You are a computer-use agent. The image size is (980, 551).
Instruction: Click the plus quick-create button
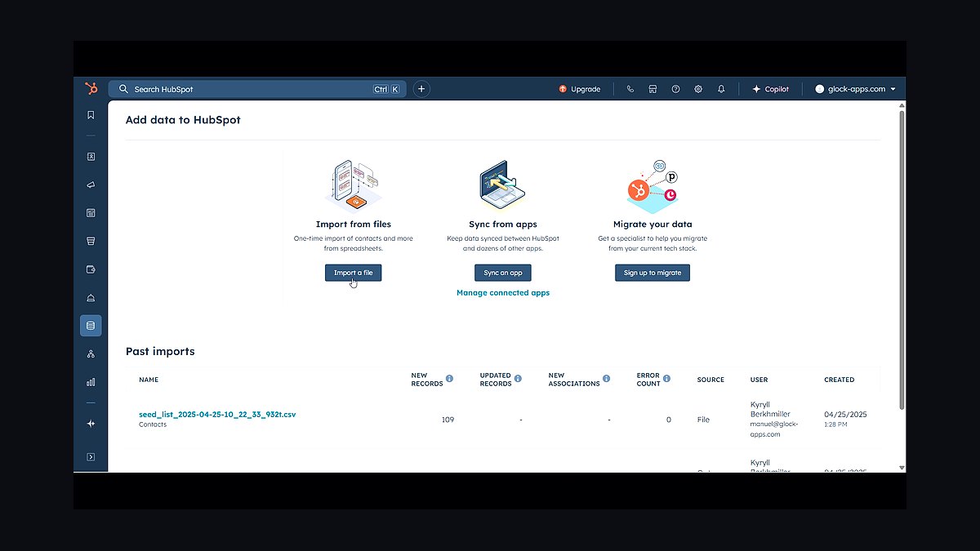421,89
